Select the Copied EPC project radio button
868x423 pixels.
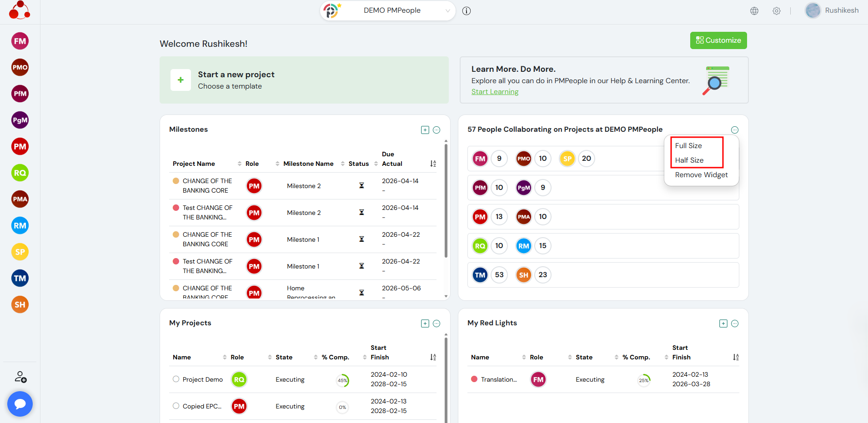pos(176,406)
